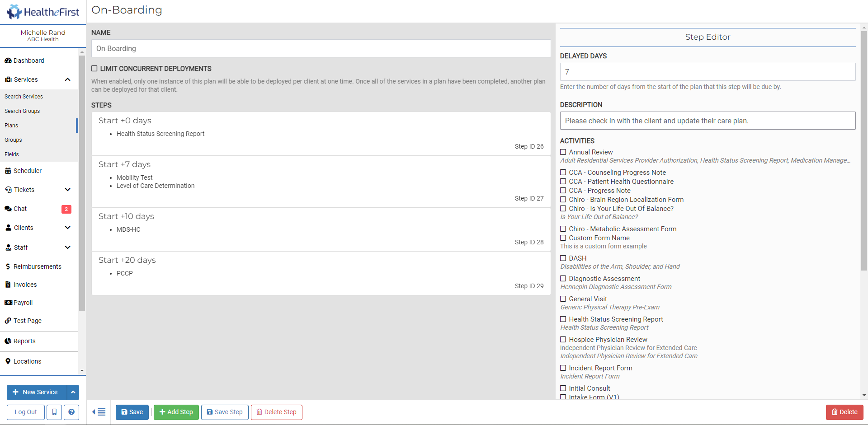Click the Delayed Days input field
Image resolution: width=868 pixels, height=425 pixels.
(x=708, y=72)
